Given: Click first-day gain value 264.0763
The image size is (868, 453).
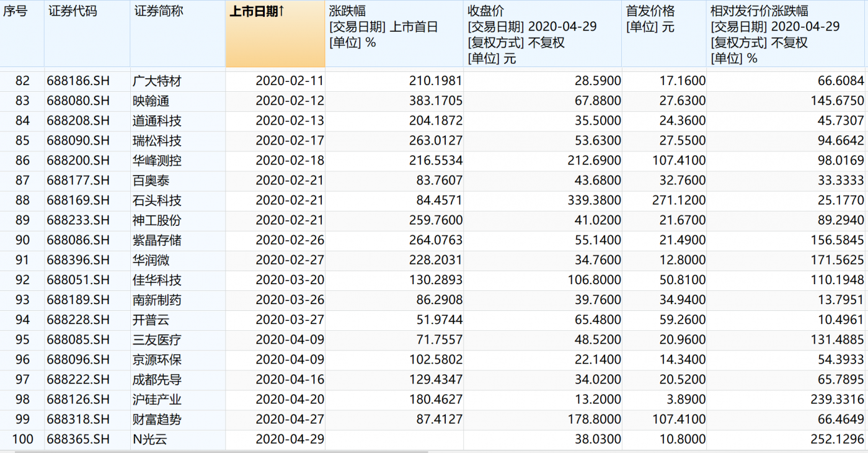Looking at the screenshot, I should [x=436, y=240].
